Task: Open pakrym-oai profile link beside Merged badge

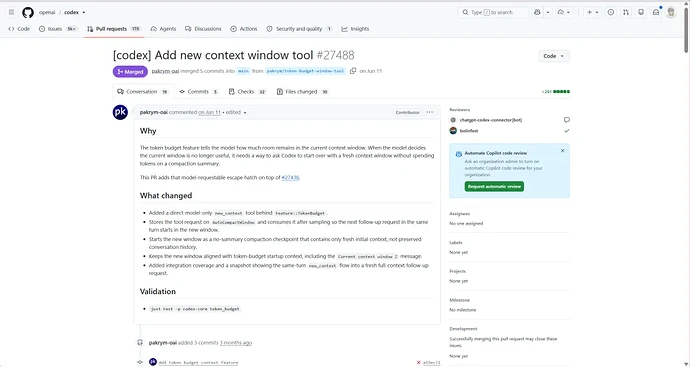Action: (165, 71)
